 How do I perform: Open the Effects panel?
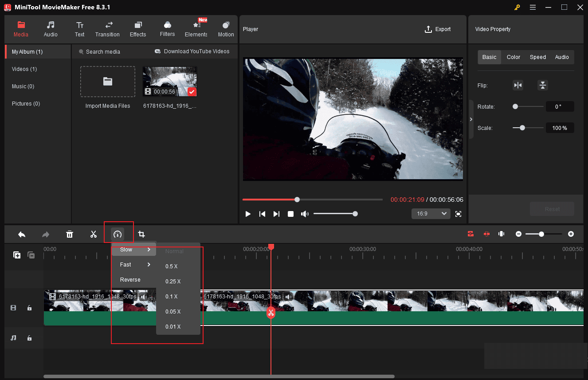point(137,29)
